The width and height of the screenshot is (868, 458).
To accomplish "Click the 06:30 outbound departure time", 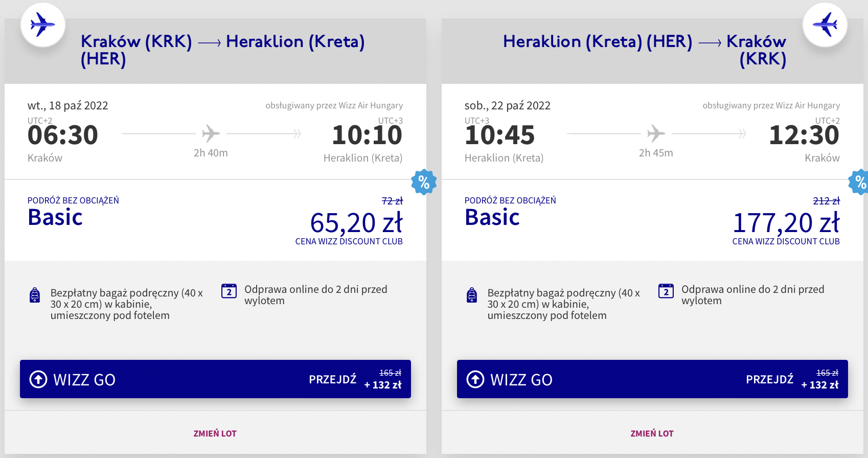I will click(x=63, y=135).
